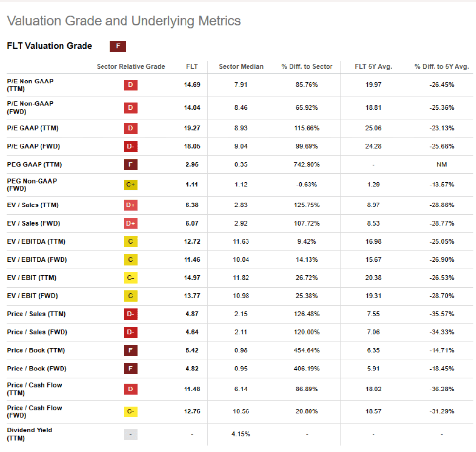This screenshot has height=452, width=476.
Task: Select the "742.90%" sector difference value
Action: [x=307, y=164]
